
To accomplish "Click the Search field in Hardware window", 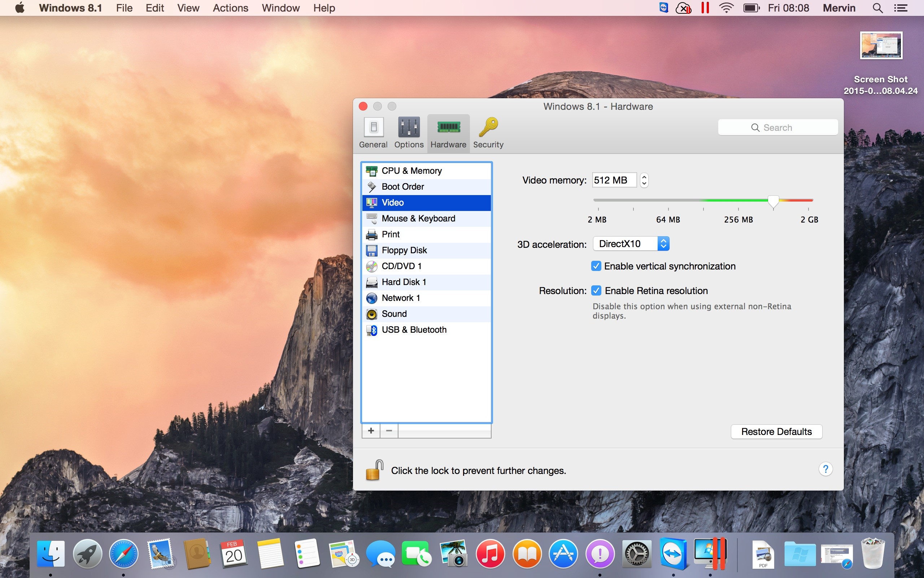I will coord(778,127).
